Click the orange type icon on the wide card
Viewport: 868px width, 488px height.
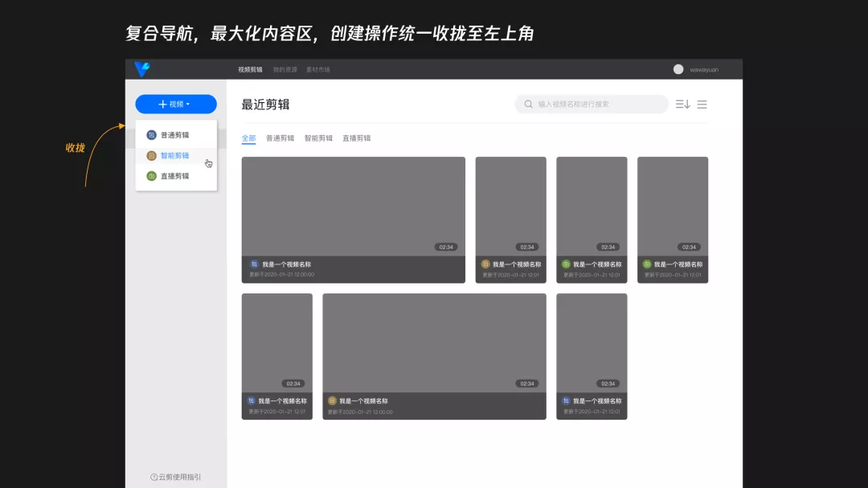click(x=332, y=401)
